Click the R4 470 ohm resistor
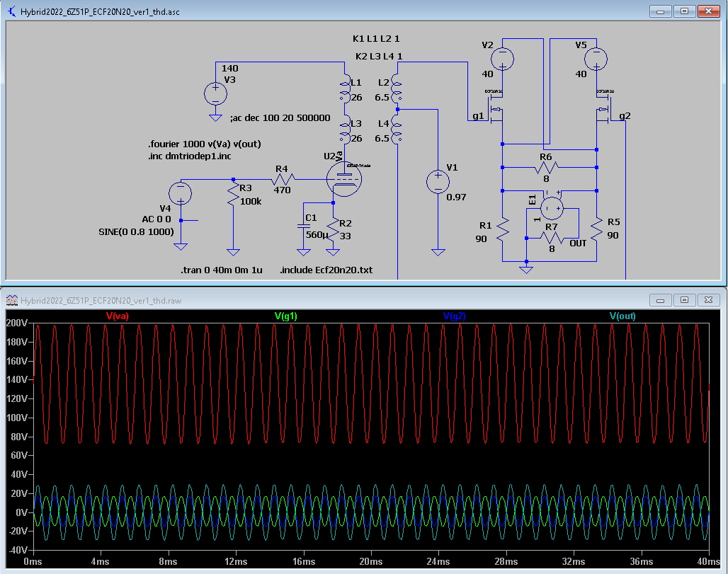The image size is (728, 574). click(281, 179)
